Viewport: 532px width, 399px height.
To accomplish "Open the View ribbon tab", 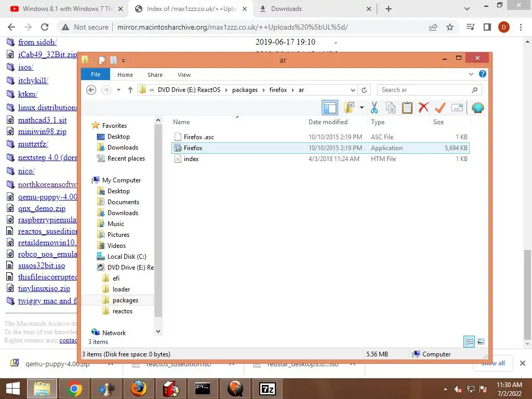I will pyautogui.click(x=184, y=75).
